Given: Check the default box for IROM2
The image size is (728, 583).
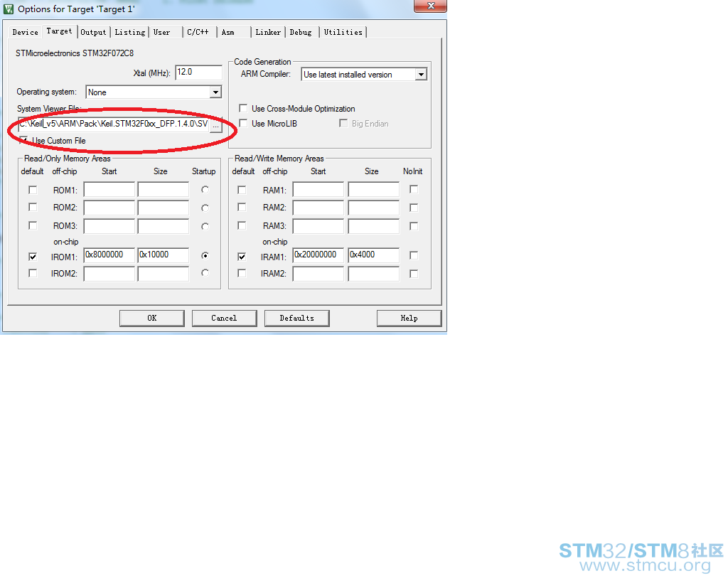Looking at the screenshot, I should [x=33, y=274].
